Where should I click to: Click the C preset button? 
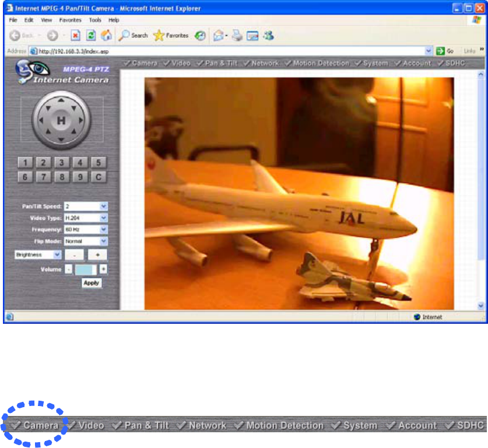99,177
